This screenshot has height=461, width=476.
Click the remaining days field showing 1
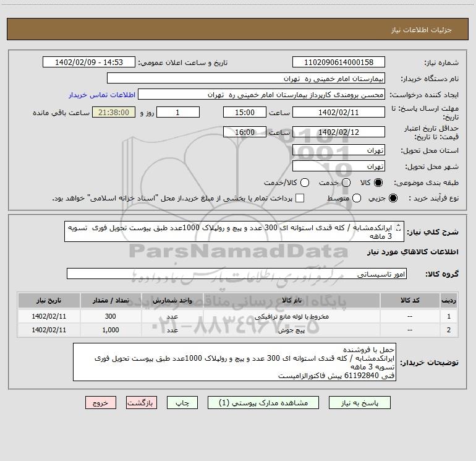[x=178, y=112]
